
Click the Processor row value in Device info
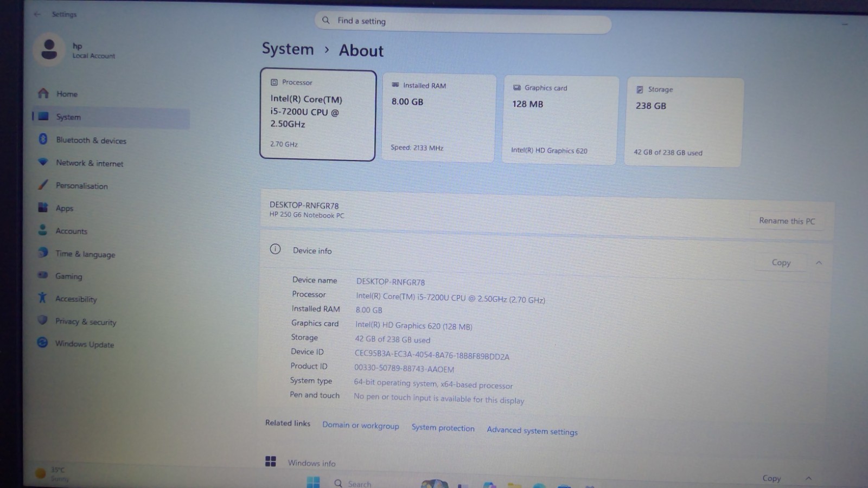pos(450,298)
